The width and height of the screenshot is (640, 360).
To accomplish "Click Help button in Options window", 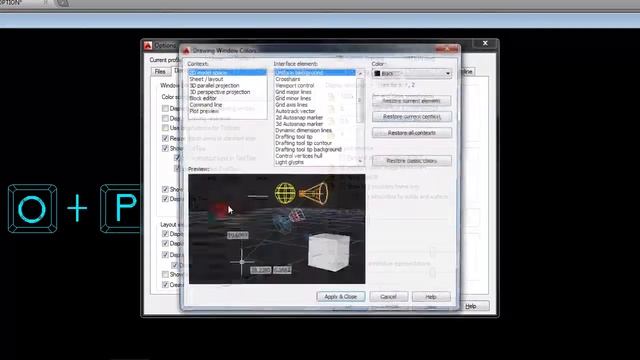I will 471,306.
